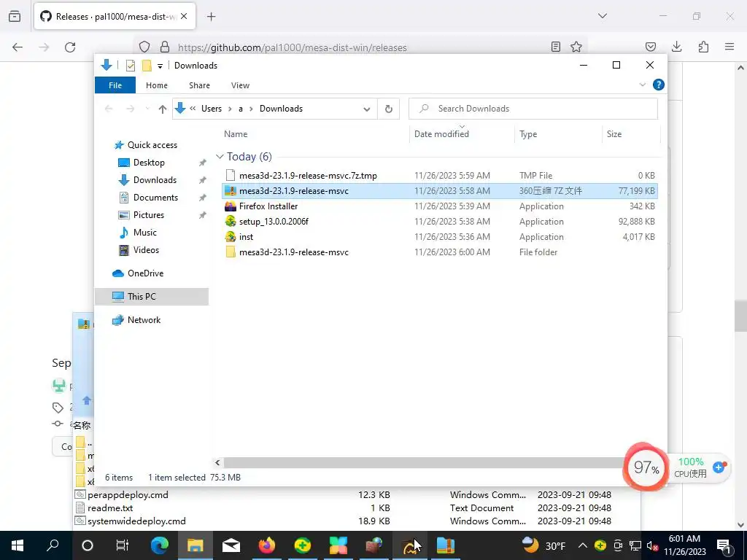Screen dimensions: 747x560
Task: Open Pictures in the navigation pane
Action: (149, 215)
